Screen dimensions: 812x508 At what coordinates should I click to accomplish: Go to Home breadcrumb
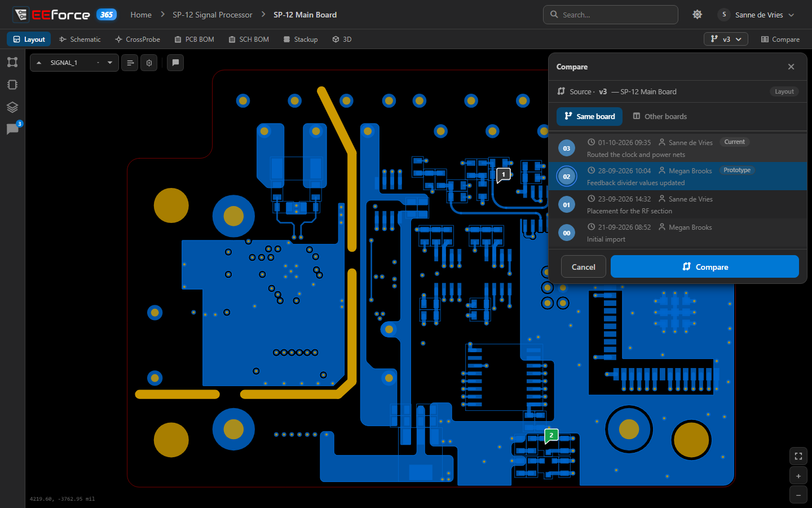pos(141,15)
